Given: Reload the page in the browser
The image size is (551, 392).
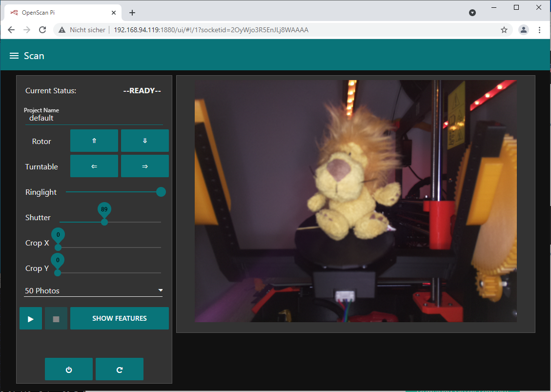Looking at the screenshot, I should tap(42, 30).
